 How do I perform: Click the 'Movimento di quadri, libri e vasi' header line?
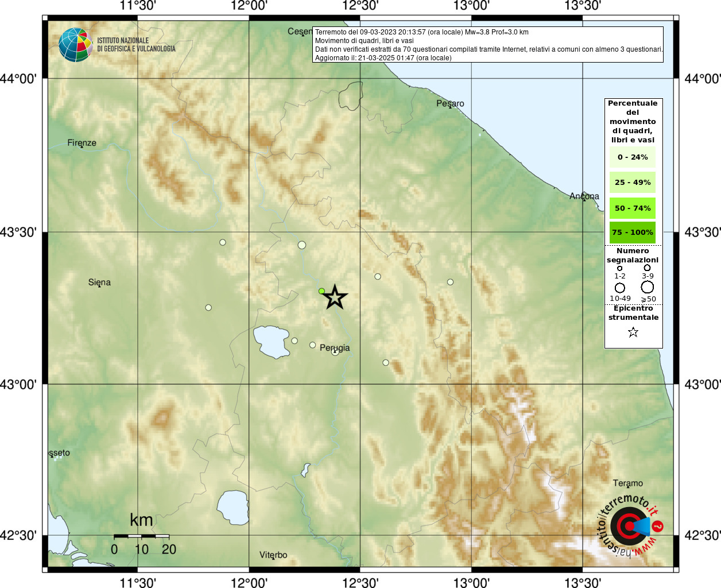[365, 41]
